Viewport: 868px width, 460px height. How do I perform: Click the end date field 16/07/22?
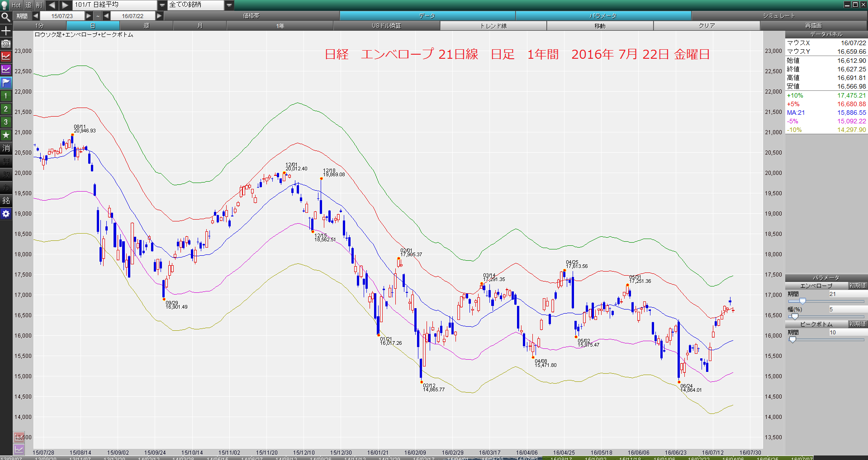[133, 16]
